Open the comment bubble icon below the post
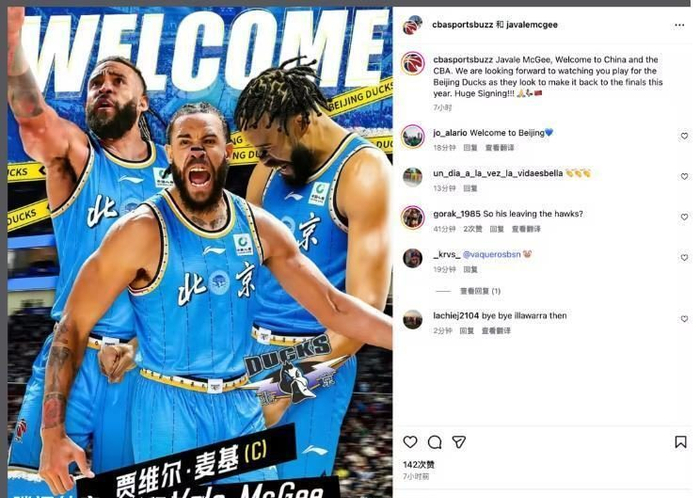Image resolution: width=700 pixels, height=498 pixels. [x=434, y=442]
